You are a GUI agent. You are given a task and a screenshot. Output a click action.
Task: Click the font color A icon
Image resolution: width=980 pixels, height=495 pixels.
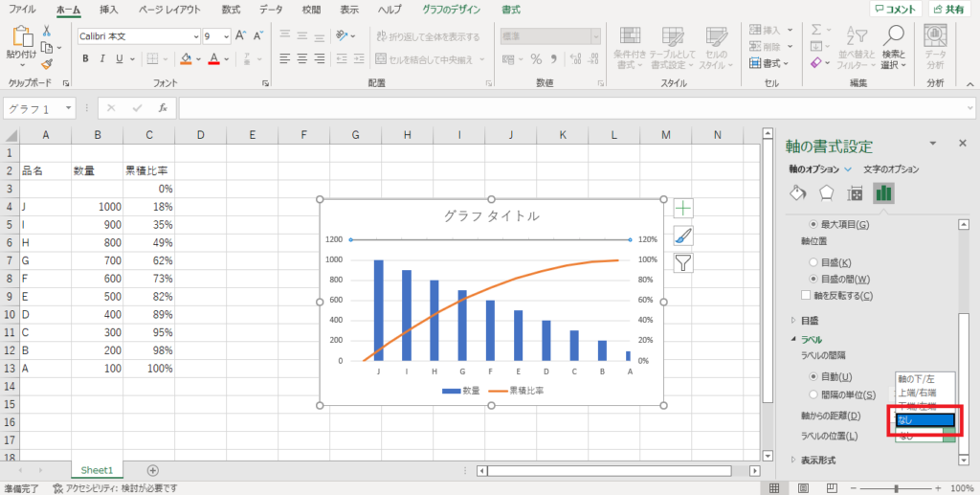(213, 58)
